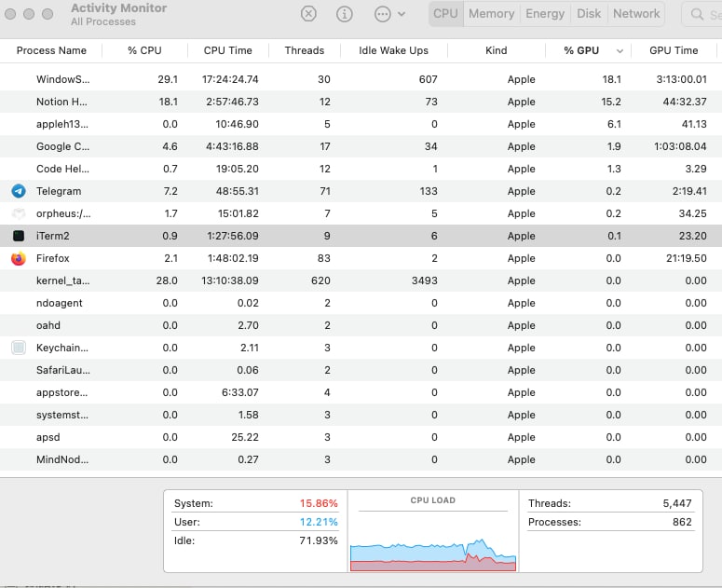Click Notion Helper % GPU value 15.2

pyautogui.click(x=611, y=102)
